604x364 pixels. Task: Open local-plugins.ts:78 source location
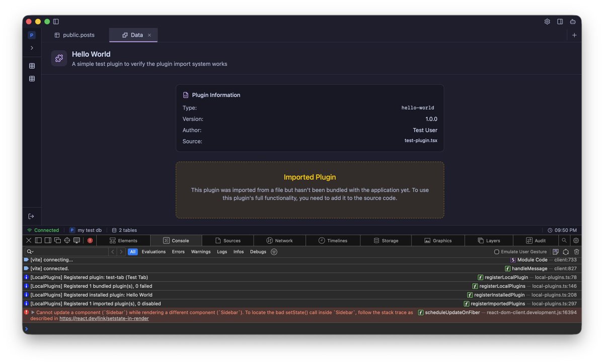[556, 277]
